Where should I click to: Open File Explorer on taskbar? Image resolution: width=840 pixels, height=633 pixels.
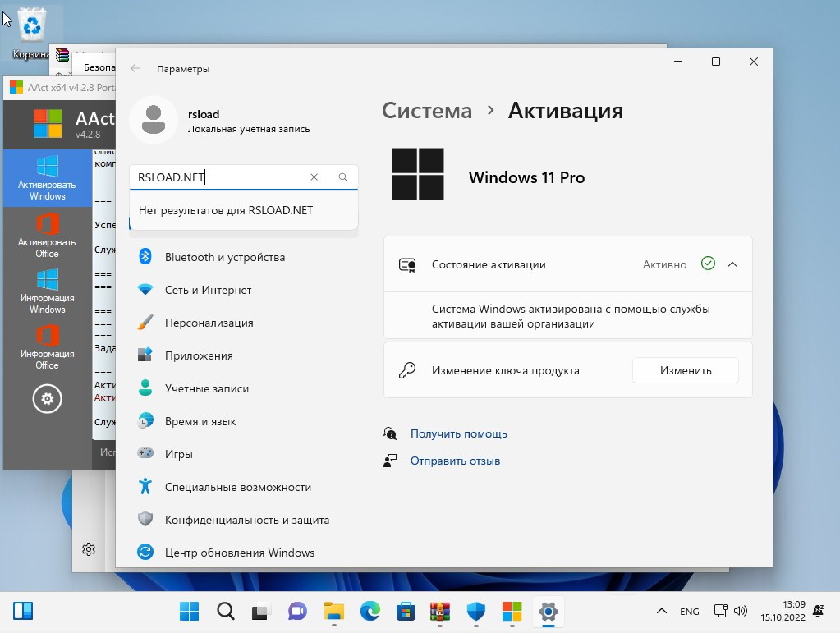pos(333,611)
